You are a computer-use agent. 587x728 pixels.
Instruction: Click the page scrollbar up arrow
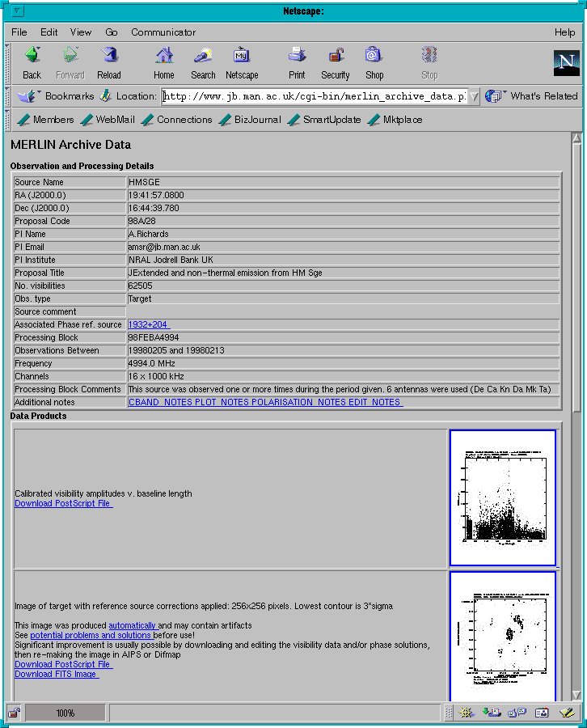coord(576,138)
